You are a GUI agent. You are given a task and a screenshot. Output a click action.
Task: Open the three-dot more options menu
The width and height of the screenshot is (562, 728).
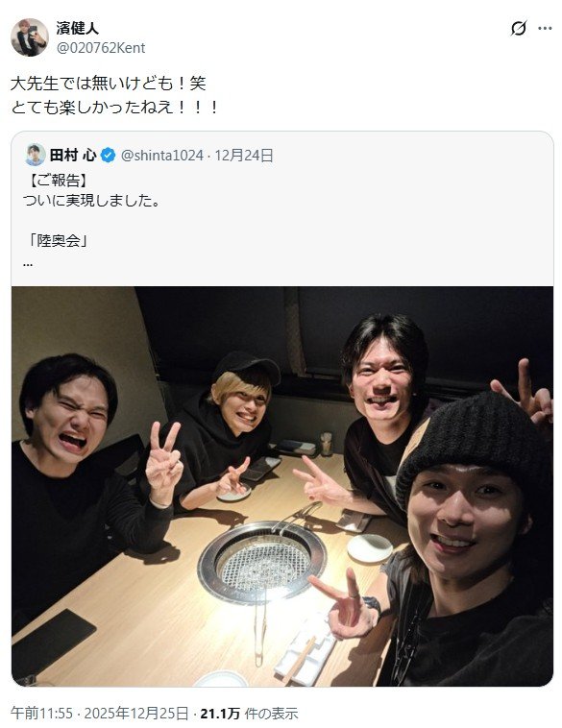pyautogui.click(x=545, y=28)
